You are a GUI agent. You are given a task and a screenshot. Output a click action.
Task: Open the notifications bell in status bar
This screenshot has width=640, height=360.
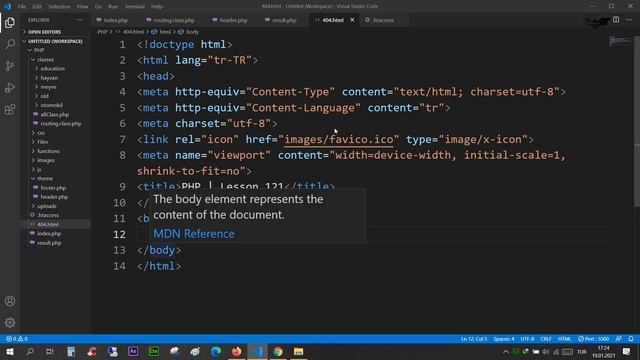pos(631,339)
